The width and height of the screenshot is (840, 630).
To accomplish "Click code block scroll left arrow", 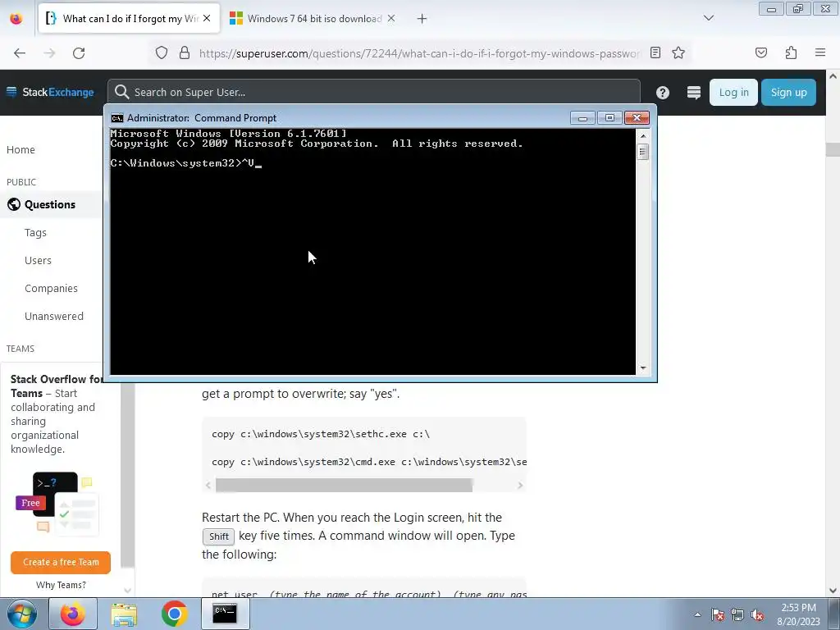I will pos(208,486).
